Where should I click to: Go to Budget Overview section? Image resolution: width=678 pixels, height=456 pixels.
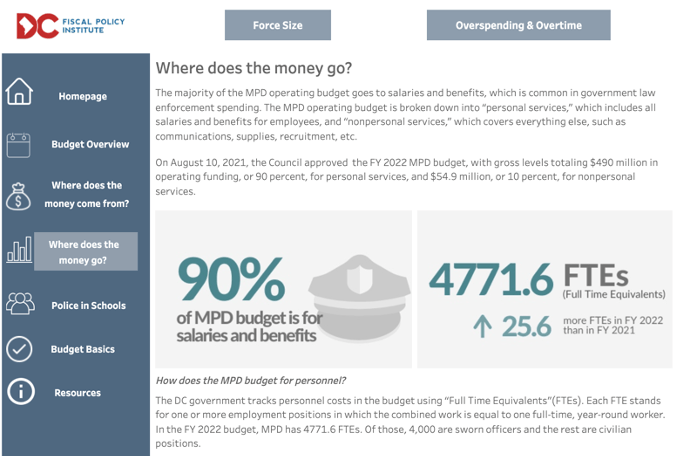point(90,144)
